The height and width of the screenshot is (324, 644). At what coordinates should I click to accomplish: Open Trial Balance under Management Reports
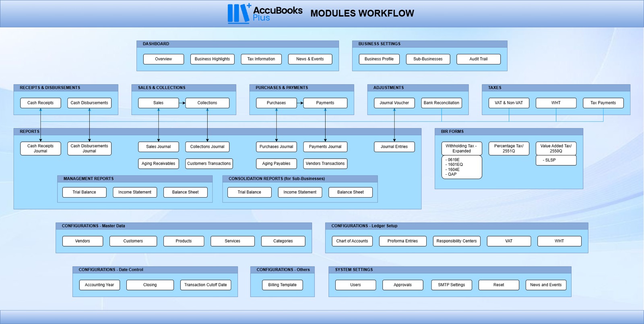coord(85,192)
